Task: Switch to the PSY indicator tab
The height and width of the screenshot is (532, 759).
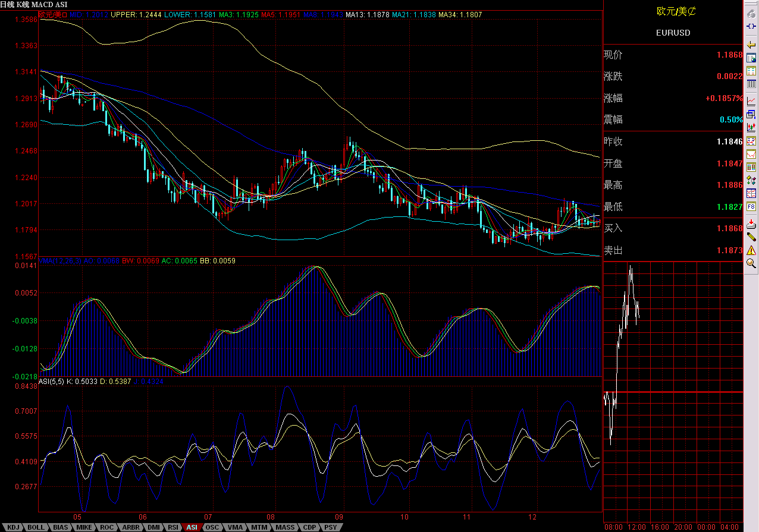Action: [331, 527]
